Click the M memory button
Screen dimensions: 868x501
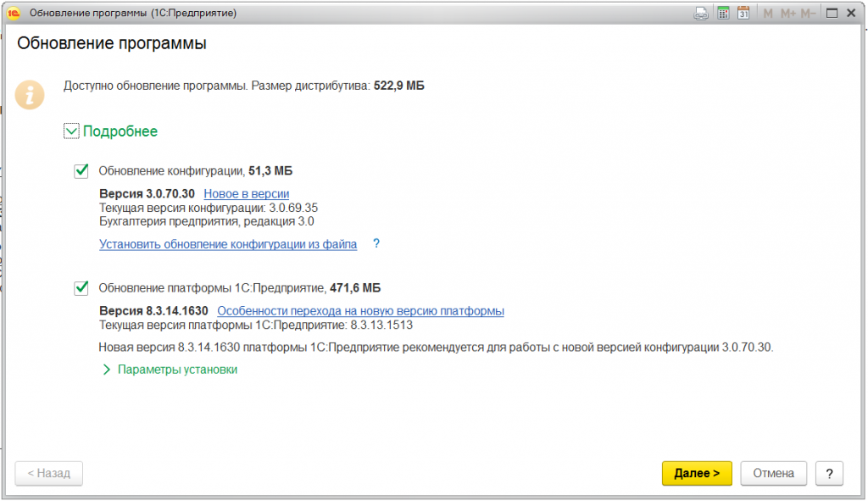[x=768, y=14]
